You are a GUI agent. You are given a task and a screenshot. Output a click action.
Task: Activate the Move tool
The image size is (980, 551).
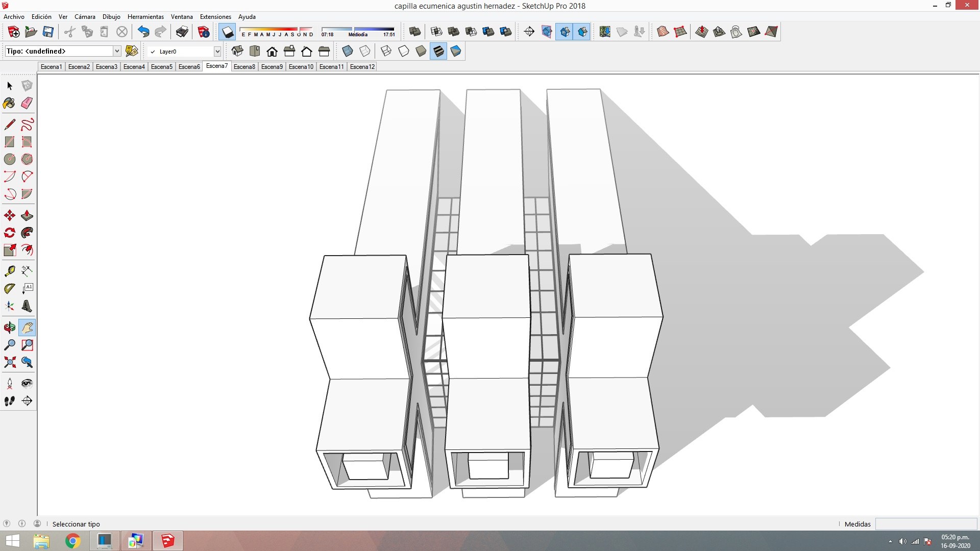[x=10, y=215]
